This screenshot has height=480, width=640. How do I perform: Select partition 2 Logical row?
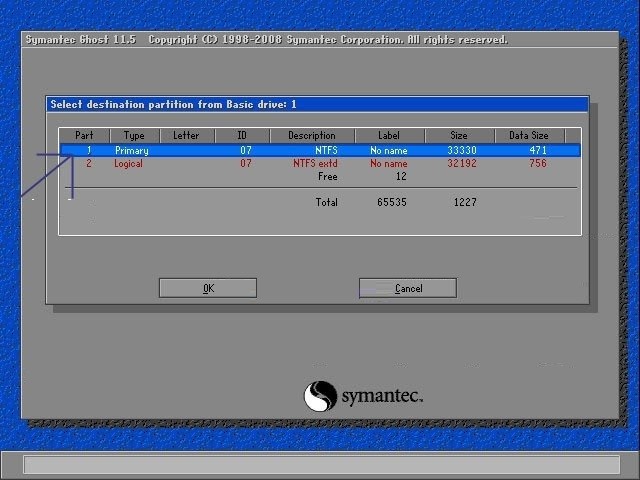(x=320, y=163)
